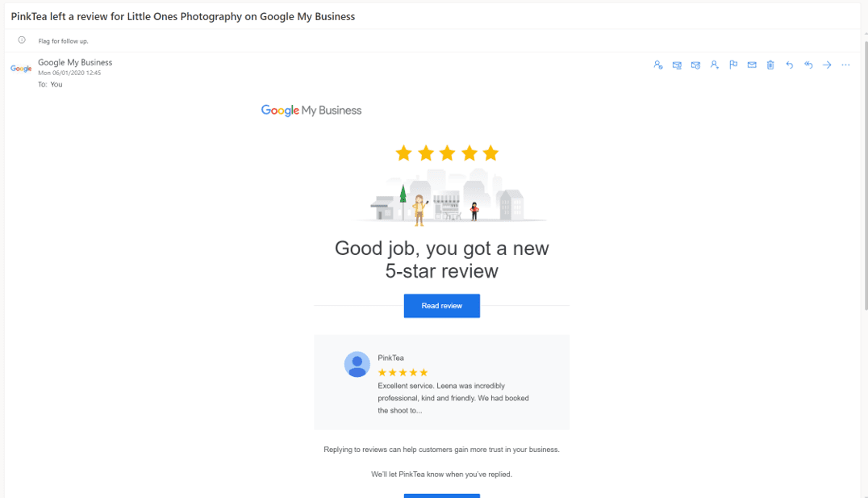868x498 pixels.
Task: Click the PinkTea review excerpt text
Action: [453, 398]
